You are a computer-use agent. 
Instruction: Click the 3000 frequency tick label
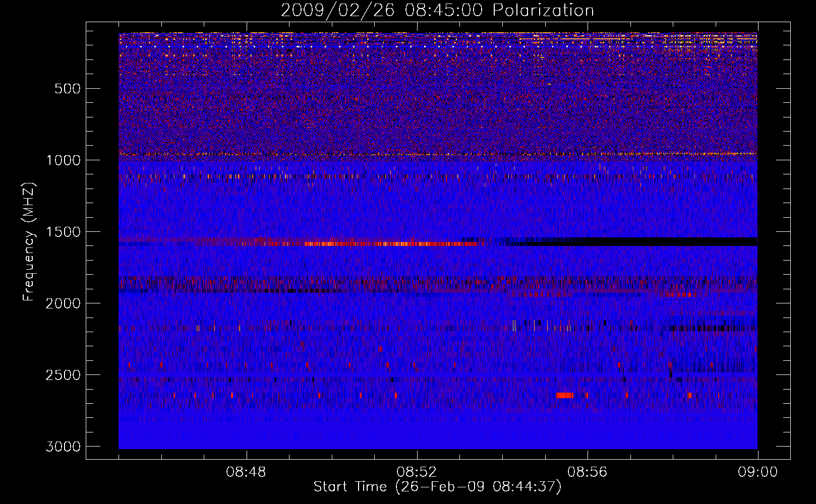(x=63, y=447)
